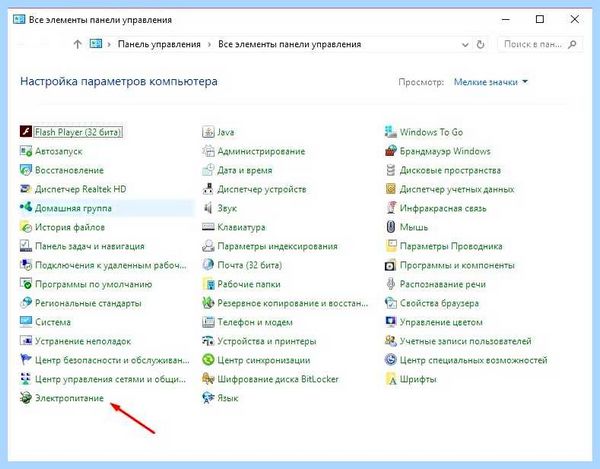
Task: Open Центр управления сетями link
Action: click(x=111, y=379)
